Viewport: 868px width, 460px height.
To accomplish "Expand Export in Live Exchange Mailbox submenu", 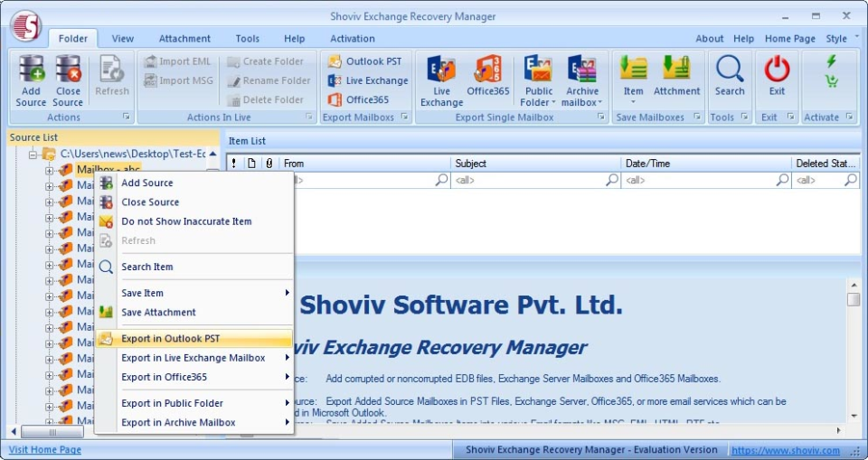I will pyautogui.click(x=193, y=358).
